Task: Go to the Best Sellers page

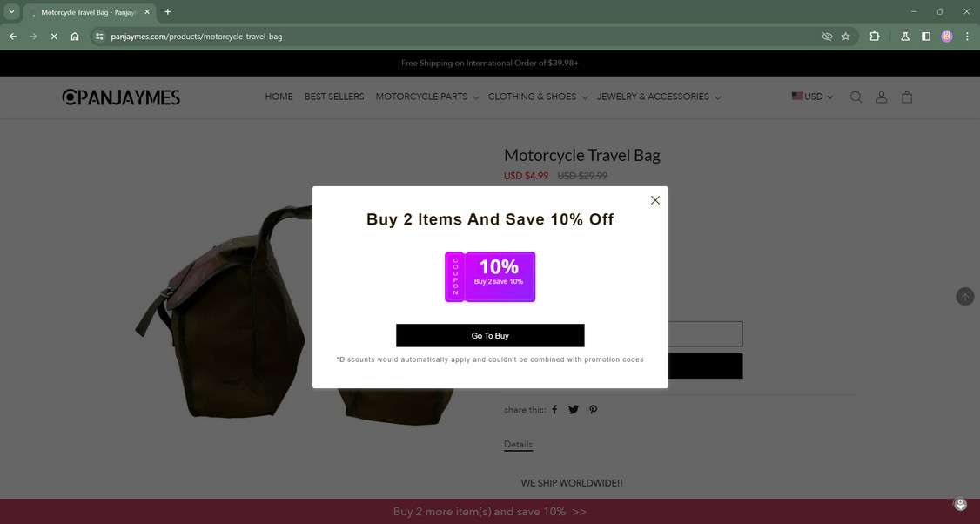Action: [334, 97]
